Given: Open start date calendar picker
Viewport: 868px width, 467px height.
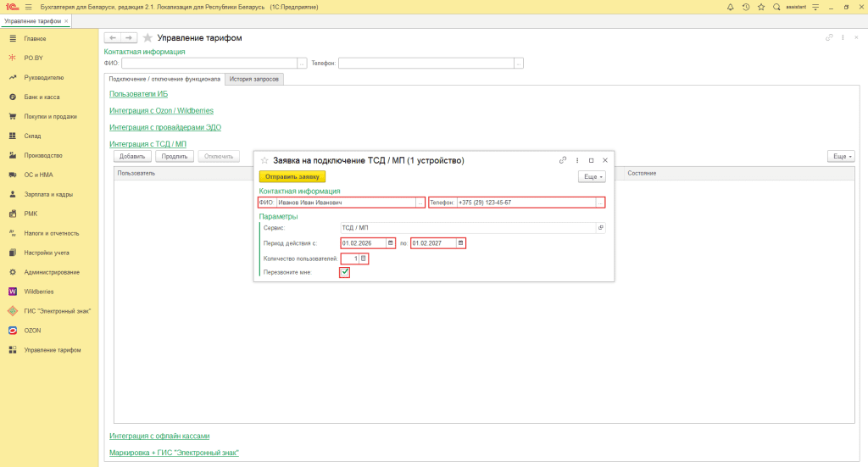Looking at the screenshot, I should pos(391,243).
